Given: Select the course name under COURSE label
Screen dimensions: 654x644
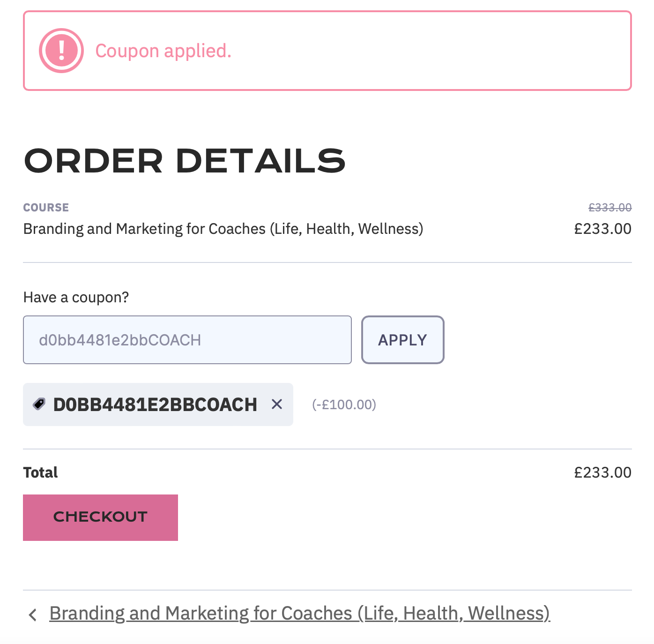Looking at the screenshot, I should (223, 229).
